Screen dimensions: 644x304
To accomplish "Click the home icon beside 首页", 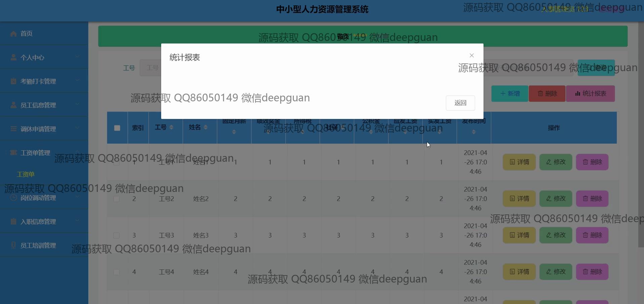I will click(x=13, y=34).
